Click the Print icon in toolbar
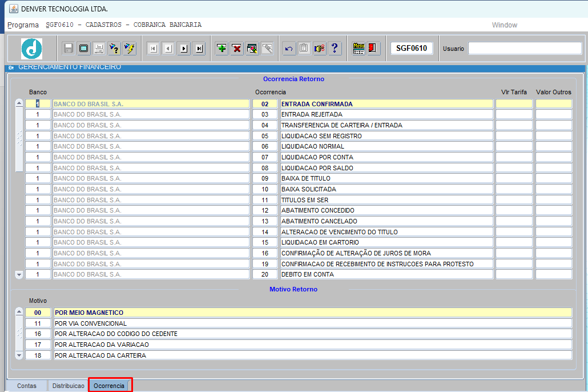This screenshot has width=588, height=392. point(99,49)
